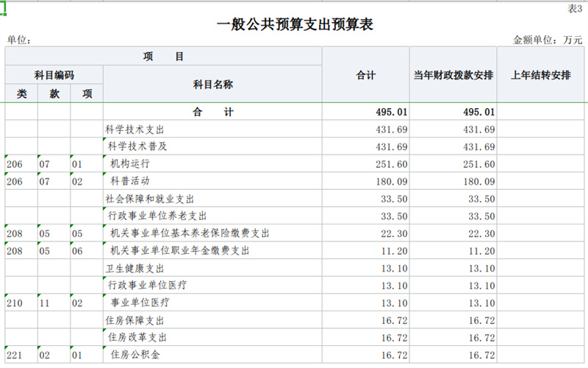Click code 206 in the 科普活动 row
Screen dimensions: 588x368
tap(14, 181)
